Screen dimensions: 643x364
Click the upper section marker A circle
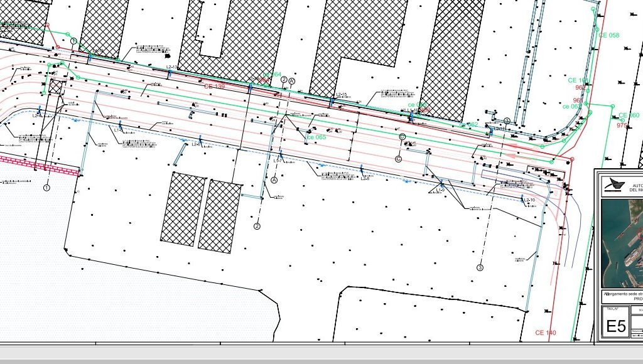click(291, 80)
